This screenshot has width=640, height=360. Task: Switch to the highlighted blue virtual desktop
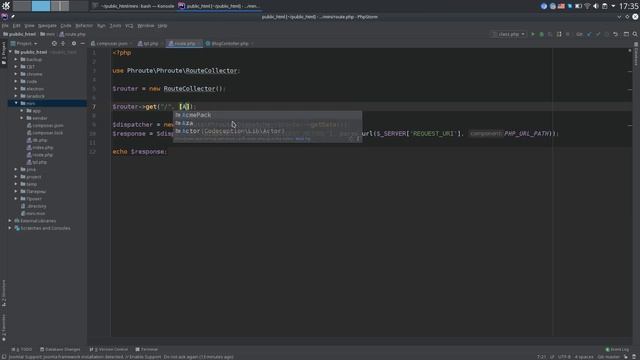(41, 6)
